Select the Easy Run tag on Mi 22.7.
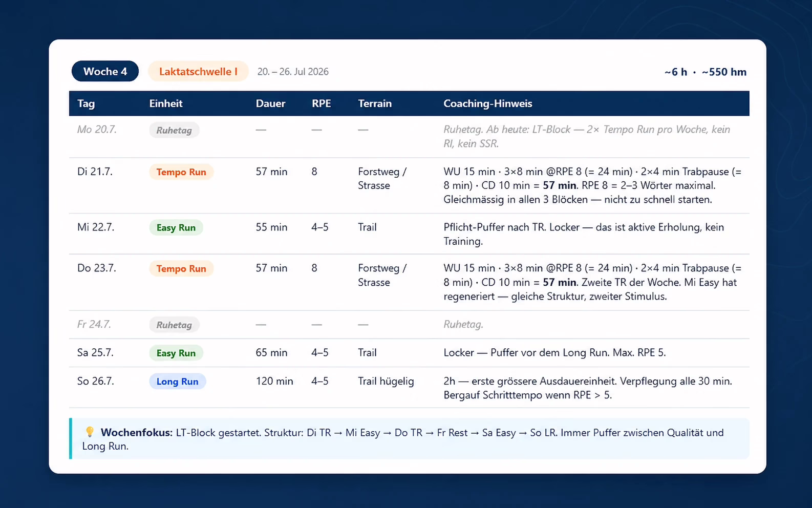This screenshot has height=508, width=812. coord(176,228)
